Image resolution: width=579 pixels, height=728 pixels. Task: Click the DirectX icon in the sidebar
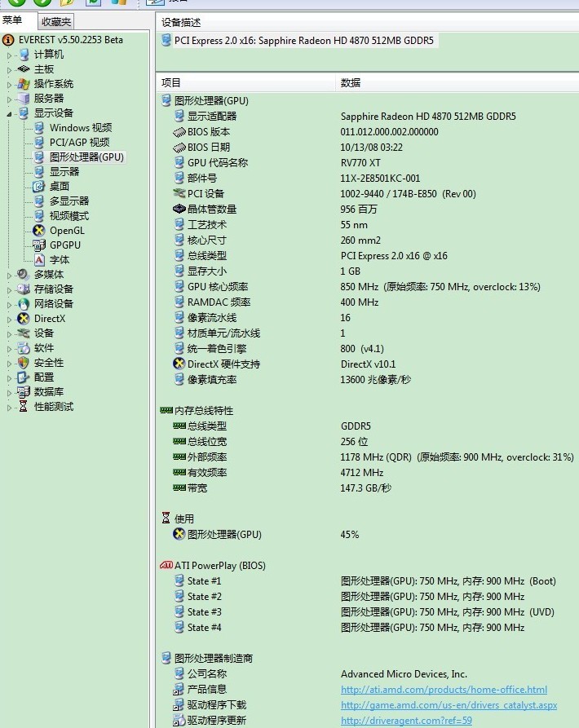[24, 319]
